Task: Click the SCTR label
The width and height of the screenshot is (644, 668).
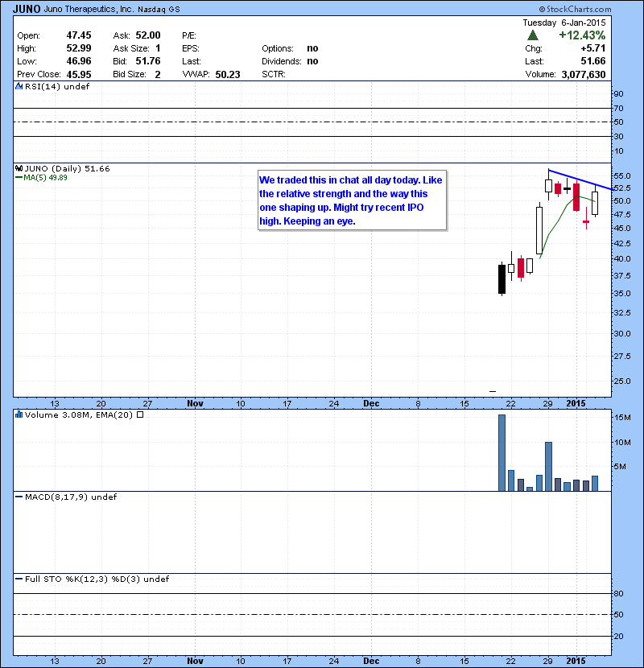Action: tap(273, 75)
